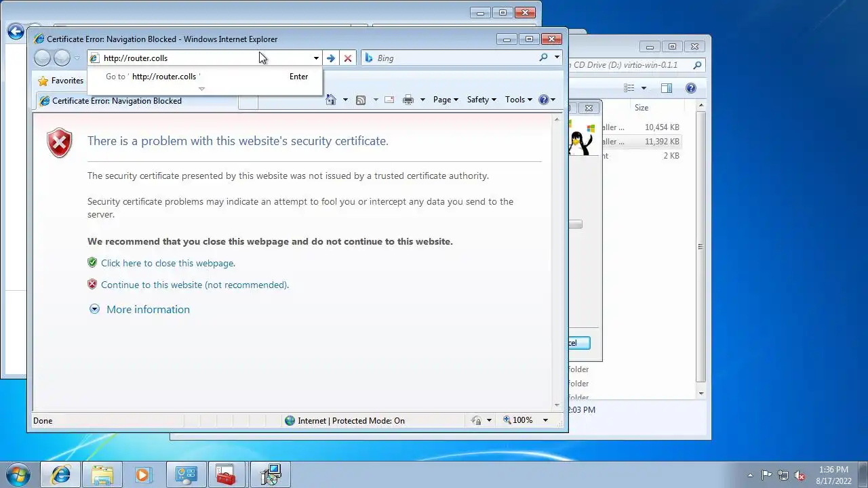
Task: Click the Change your view icon in Explorer
Action: (629, 88)
